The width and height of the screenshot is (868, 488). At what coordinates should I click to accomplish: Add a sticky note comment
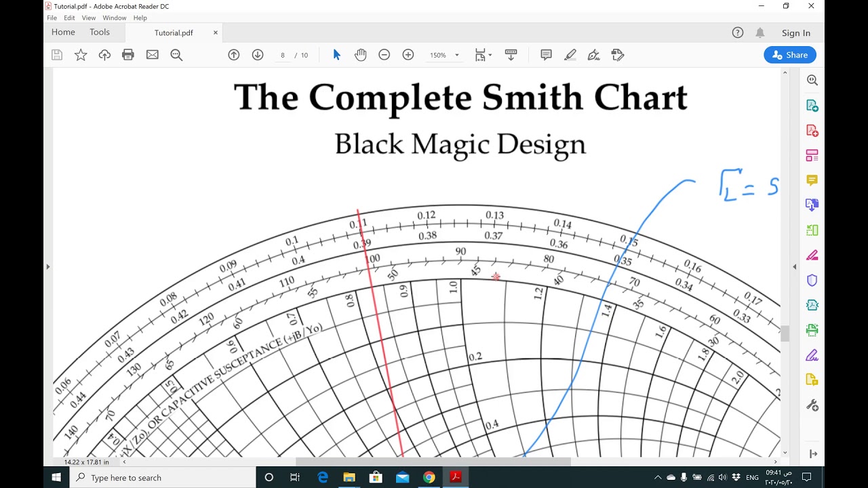[546, 55]
